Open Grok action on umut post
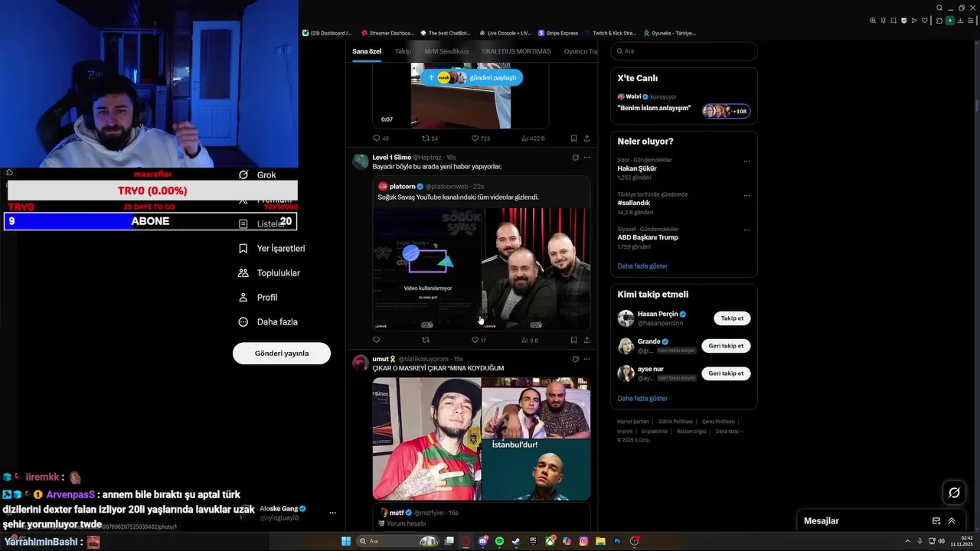 point(576,359)
